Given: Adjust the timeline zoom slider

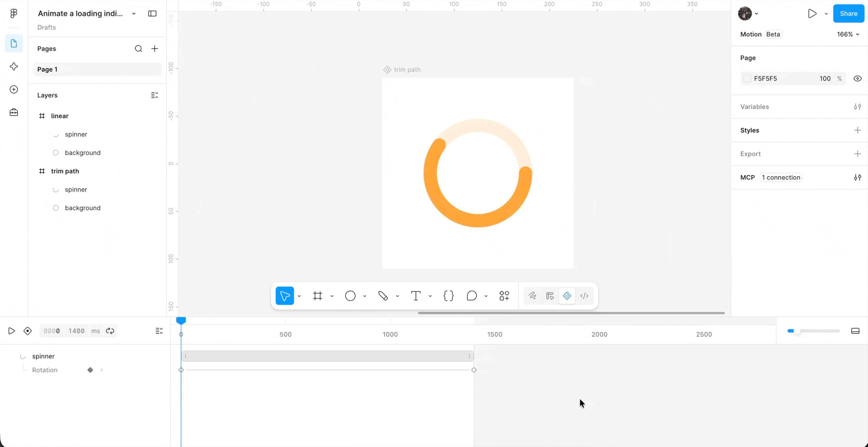Looking at the screenshot, I should [x=813, y=331].
